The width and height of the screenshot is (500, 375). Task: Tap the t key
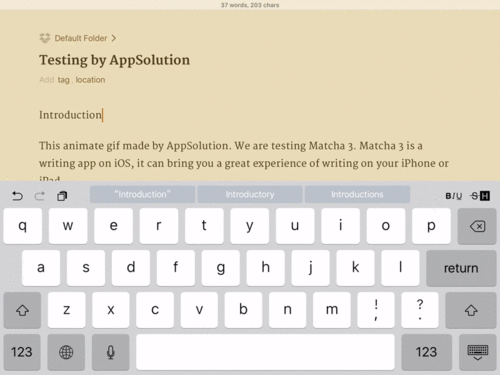pyautogui.click(x=204, y=226)
